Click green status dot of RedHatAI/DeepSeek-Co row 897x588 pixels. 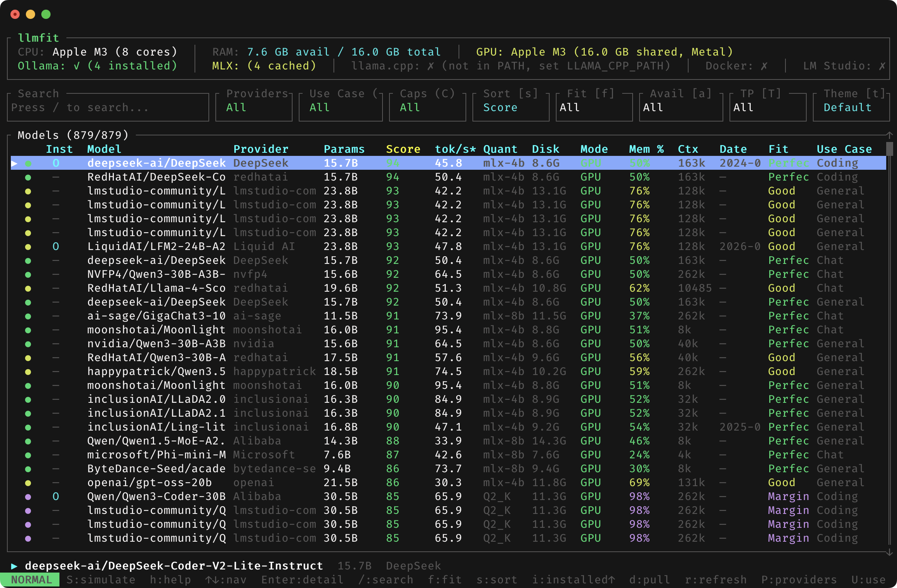point(28,177)
